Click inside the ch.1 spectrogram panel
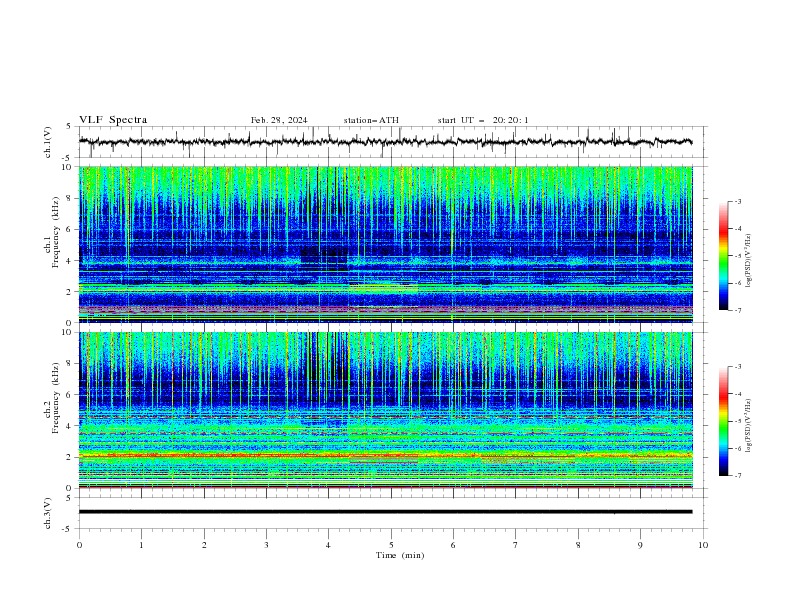 [385, 244]
